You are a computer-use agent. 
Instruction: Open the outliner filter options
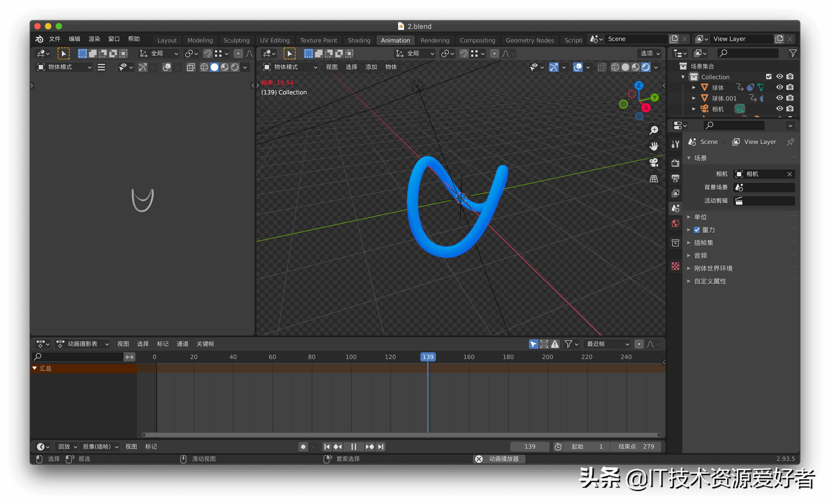[x=793, y=53]
